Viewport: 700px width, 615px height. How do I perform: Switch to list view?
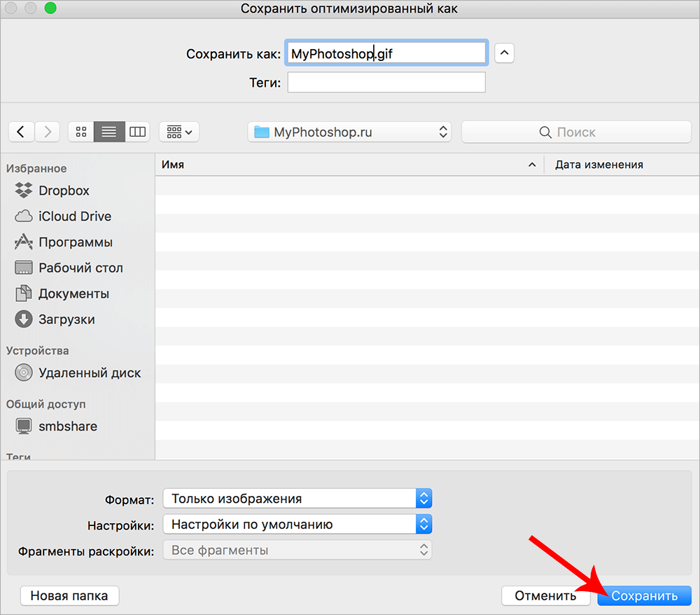point(109,132)
